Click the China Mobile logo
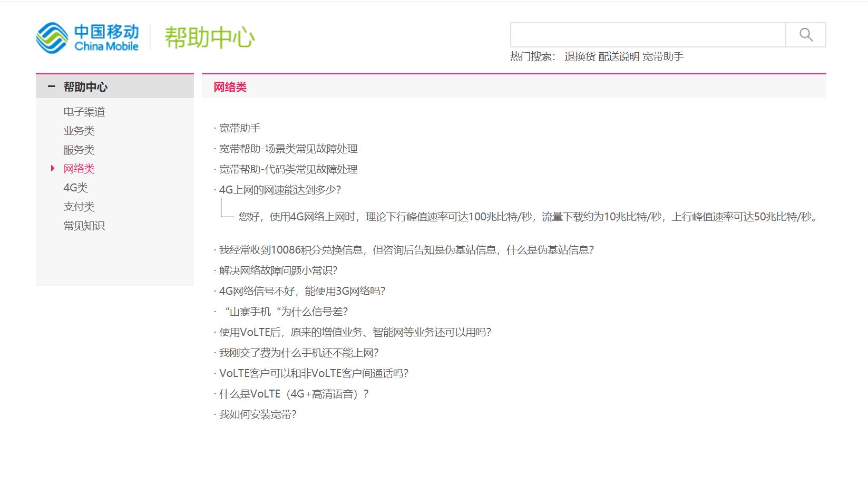868x504 pixels. point(87,36)
